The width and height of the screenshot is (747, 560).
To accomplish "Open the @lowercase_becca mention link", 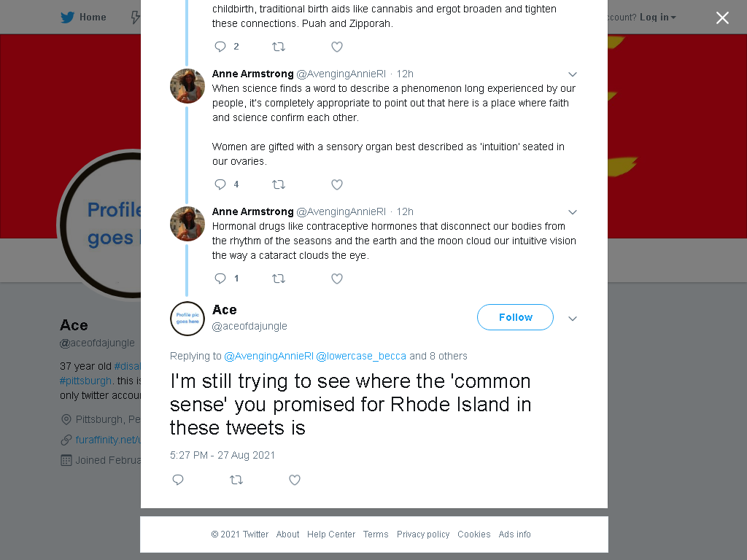I will coord(361,356).
